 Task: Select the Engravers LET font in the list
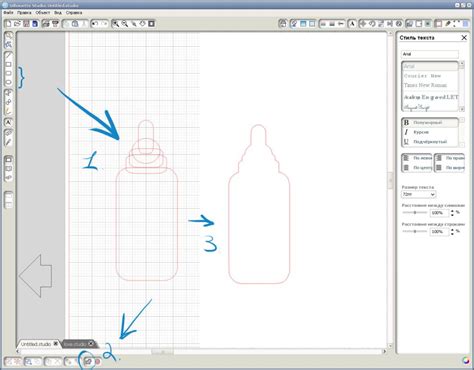[x=430, y=97]
